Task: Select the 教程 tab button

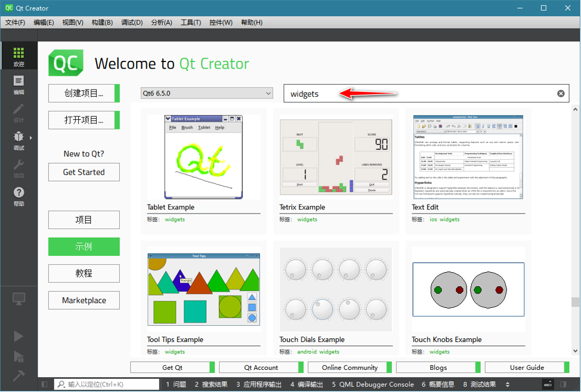Action: click(x=84, y=273)
